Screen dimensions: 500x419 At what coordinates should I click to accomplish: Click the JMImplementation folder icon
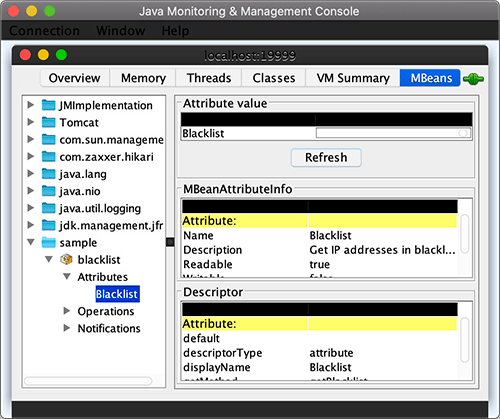coord(49,105)
